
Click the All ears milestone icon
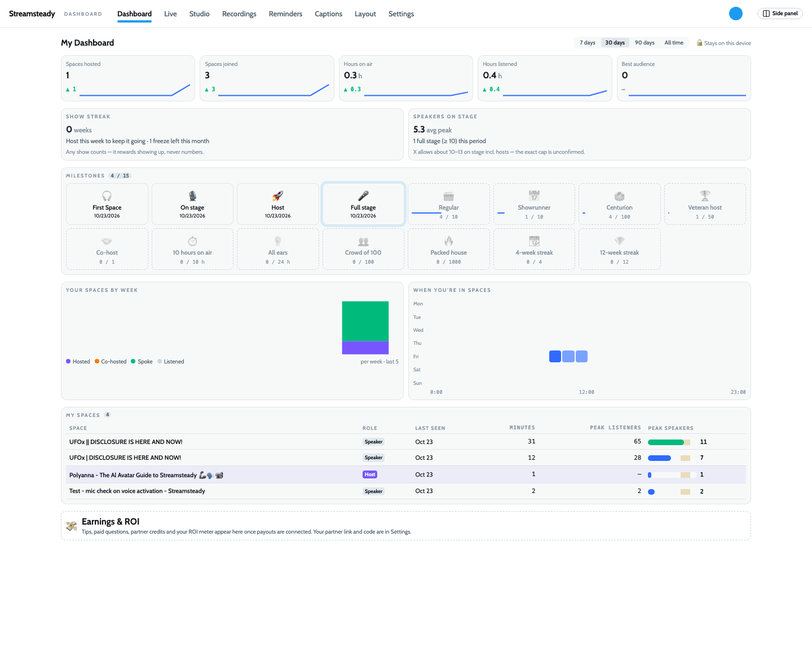(x=278, y=241)
